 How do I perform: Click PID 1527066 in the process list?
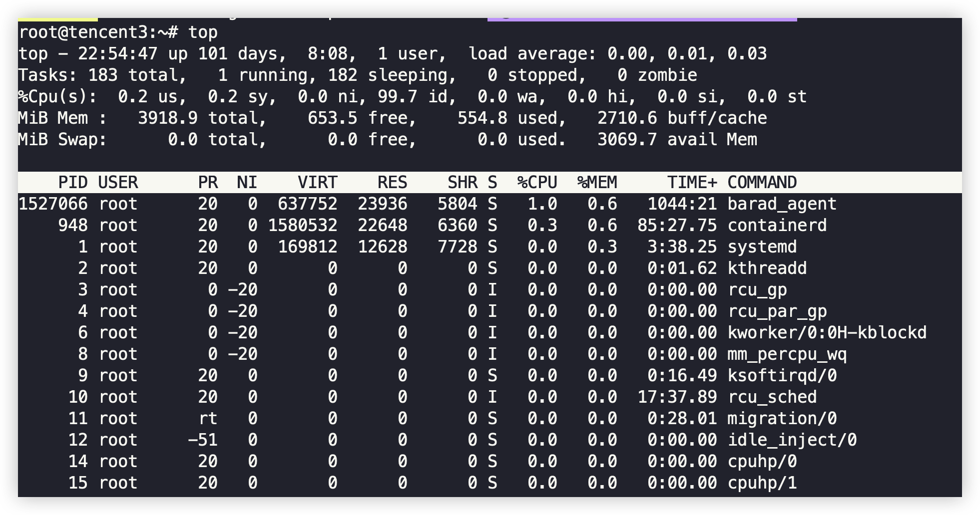[x=53, y=204]
